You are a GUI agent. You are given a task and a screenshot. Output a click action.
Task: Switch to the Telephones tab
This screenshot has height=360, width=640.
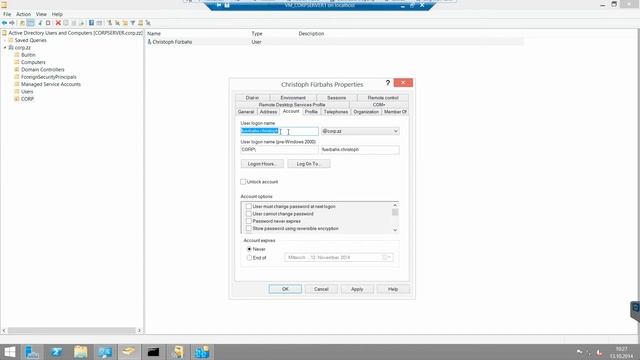click(x=336, y=112)
